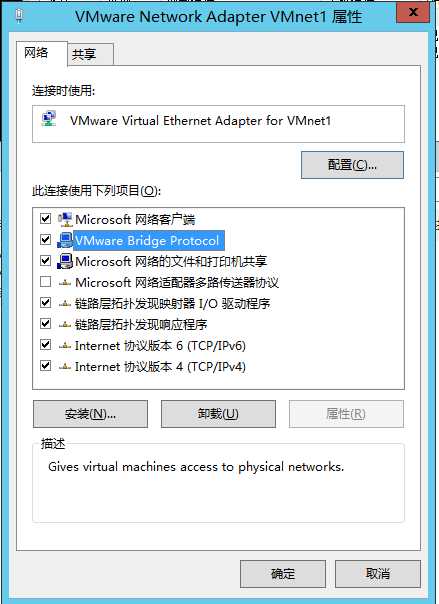
Task: Click the 文件和打印机共享 service icon
Action: (65, 261)
